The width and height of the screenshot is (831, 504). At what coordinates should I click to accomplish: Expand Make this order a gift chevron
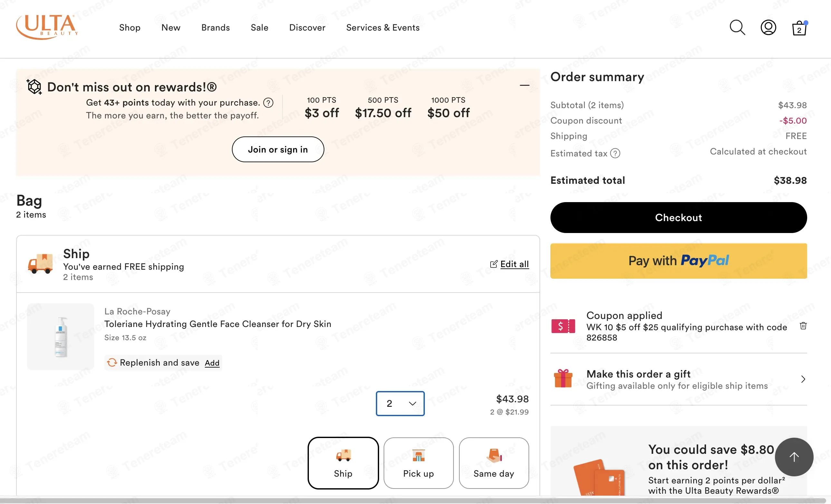click(803, 379)
